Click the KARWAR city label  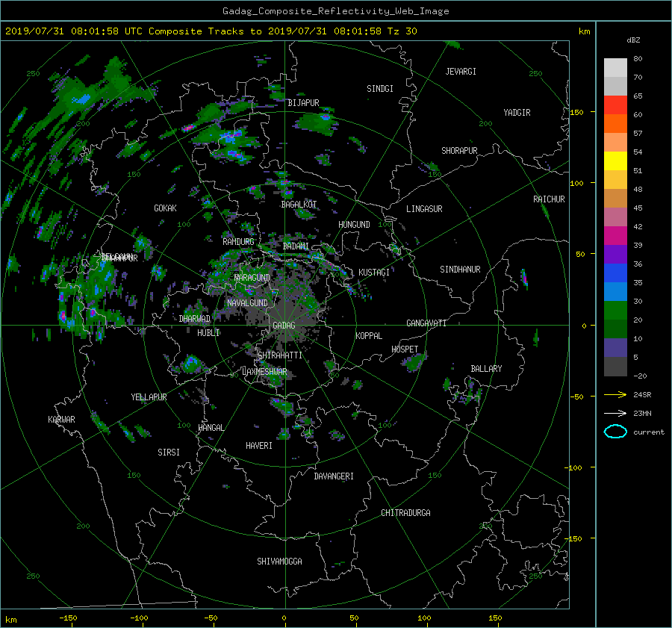coord(61,420)
